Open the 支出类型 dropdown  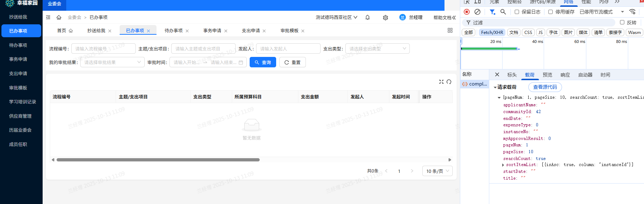click(x=377, y=49)
